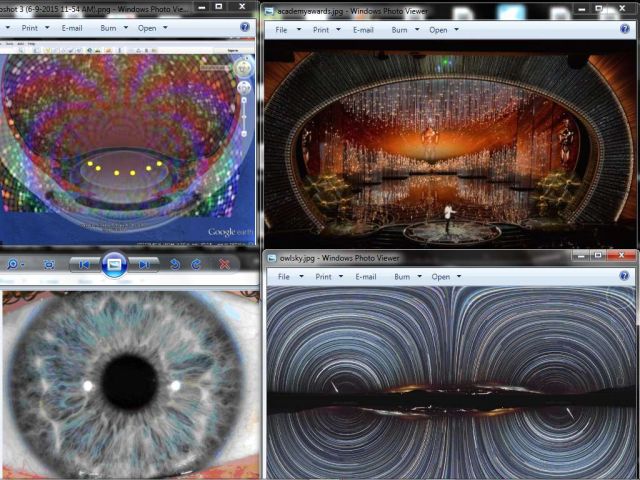Click E-mail in academyawards.jpg window
The width and height of the screenshot is (640, 480).
click(x=363, y=30)
